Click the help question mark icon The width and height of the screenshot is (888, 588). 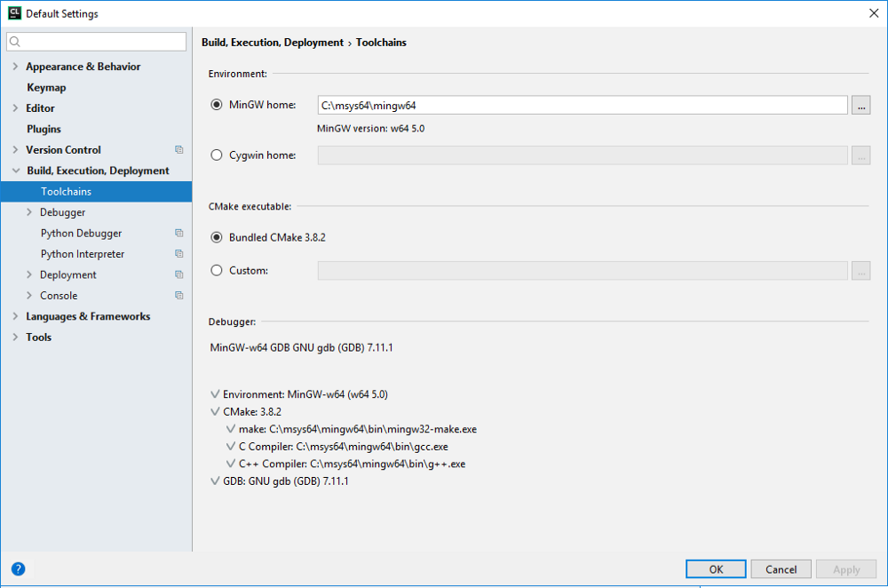18,569
